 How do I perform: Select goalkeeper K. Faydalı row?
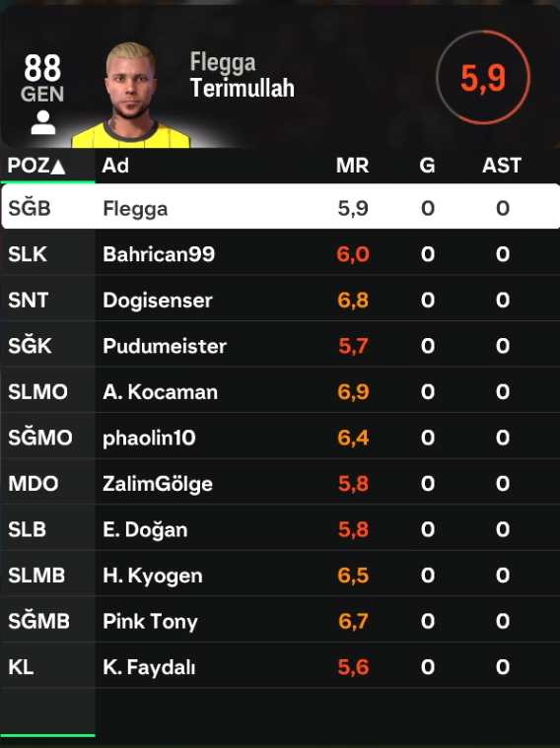click(281, 666)
